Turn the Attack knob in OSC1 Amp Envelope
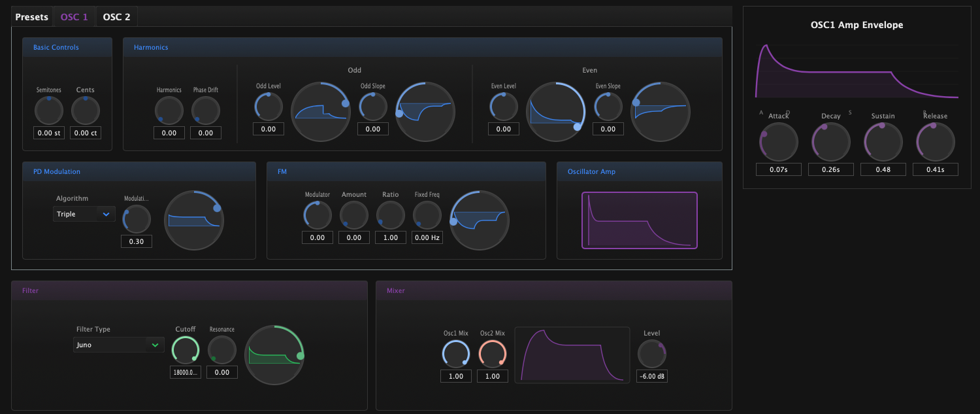Image resolution: width=980 pixels, height=414 pixels. [778, 141]
